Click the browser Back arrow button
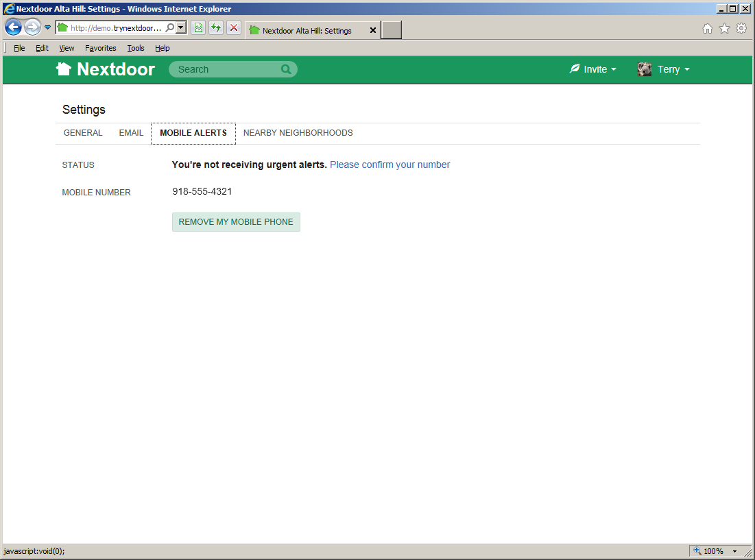The image size is (755, 560). [13, 27]
